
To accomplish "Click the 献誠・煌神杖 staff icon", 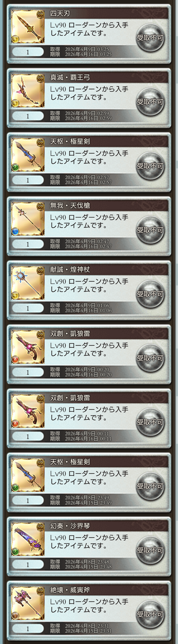I will [28, 283].
